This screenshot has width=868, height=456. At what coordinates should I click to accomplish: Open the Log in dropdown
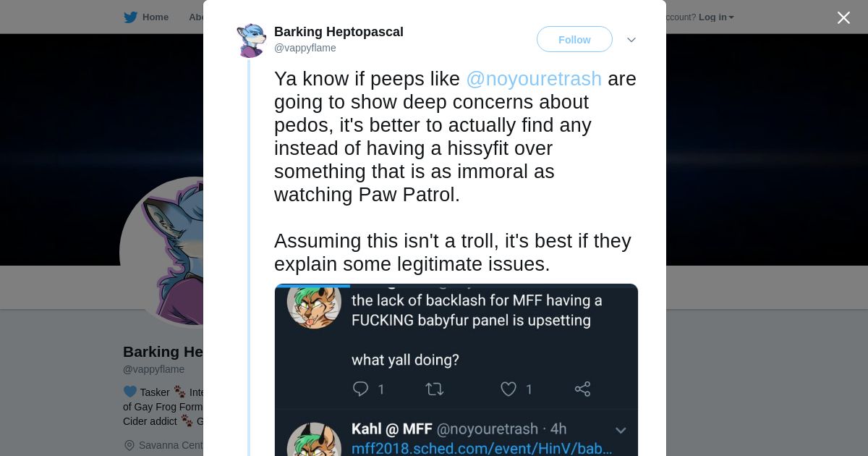click(716, 17)
